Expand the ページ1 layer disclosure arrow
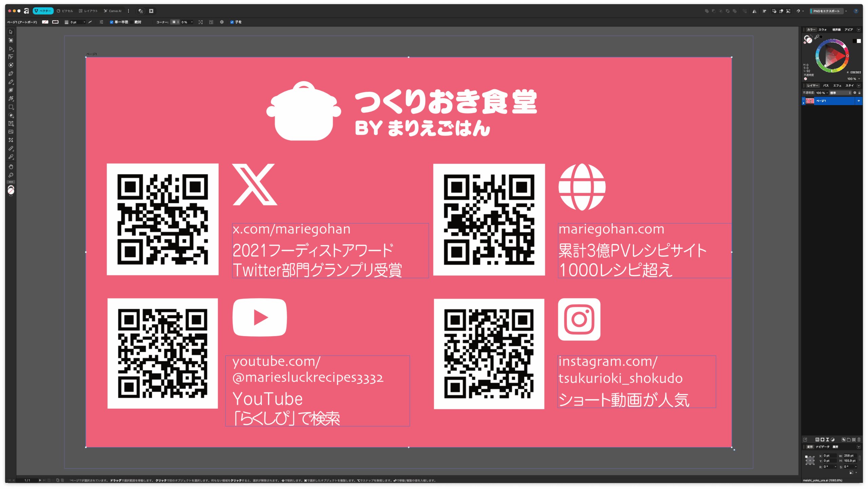The height and width of the screenshot is (489, 868). [x=803, y=103]
